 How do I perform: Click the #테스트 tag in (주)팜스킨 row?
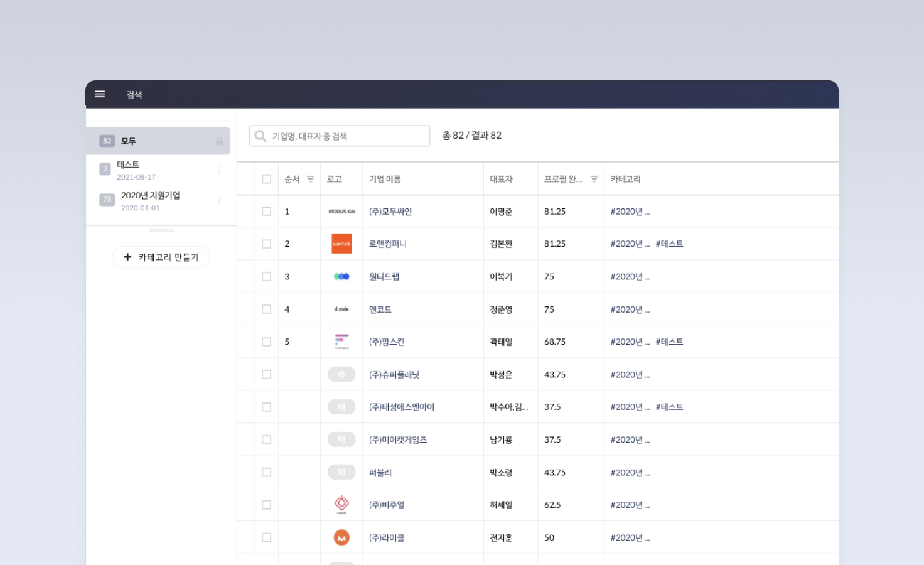[x=669, y=342]
